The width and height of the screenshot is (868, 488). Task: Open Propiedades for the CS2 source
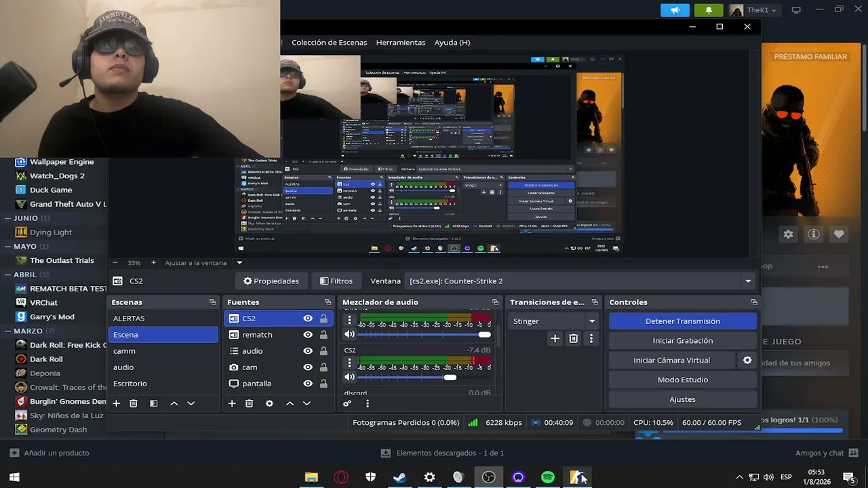(x=271, y=281)
